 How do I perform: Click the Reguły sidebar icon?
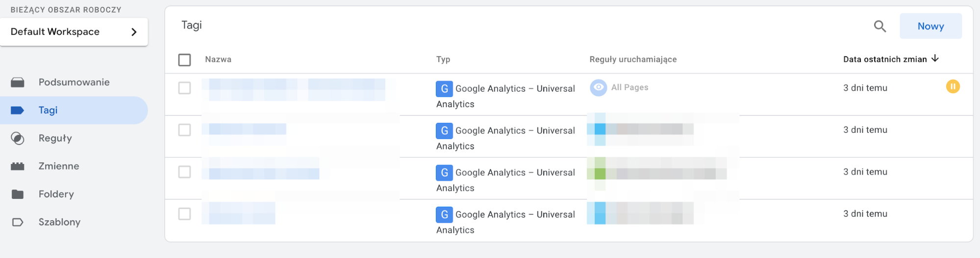(x=18, y=139)
